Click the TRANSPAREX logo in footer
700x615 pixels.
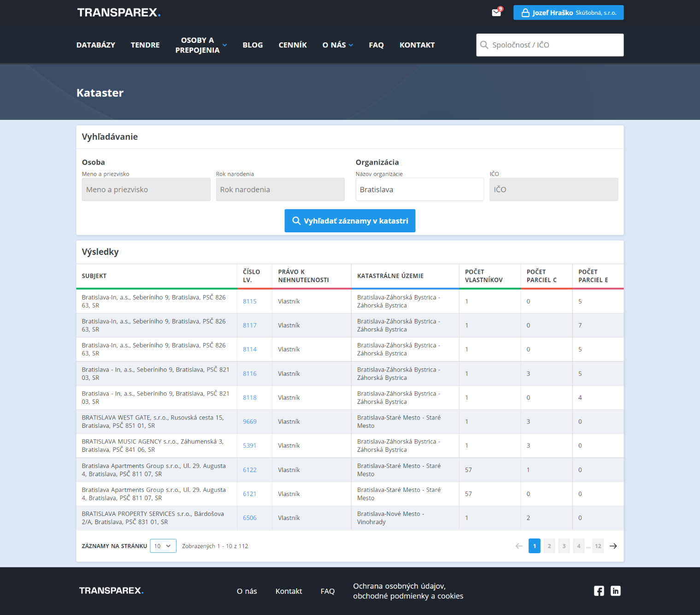[111, 591]
